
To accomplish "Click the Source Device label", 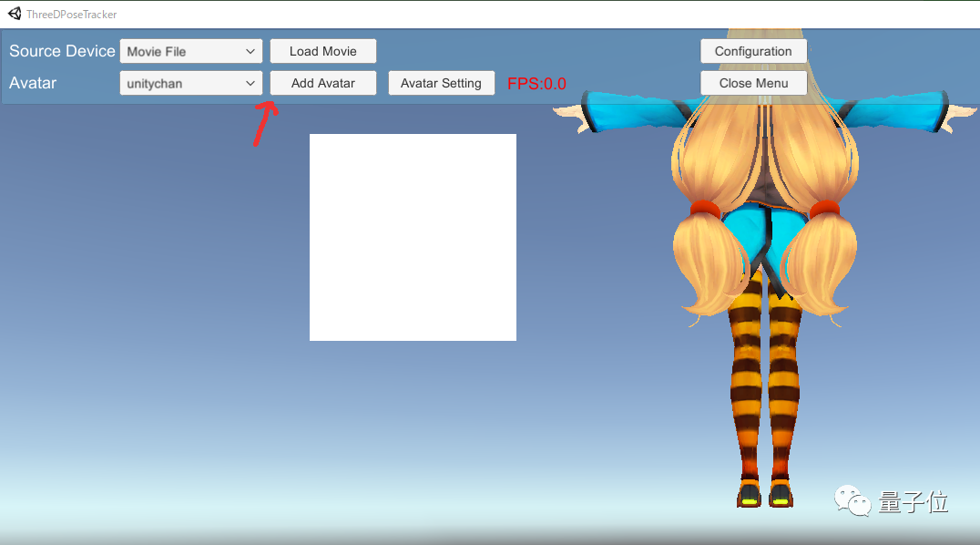I will point(62,51).
